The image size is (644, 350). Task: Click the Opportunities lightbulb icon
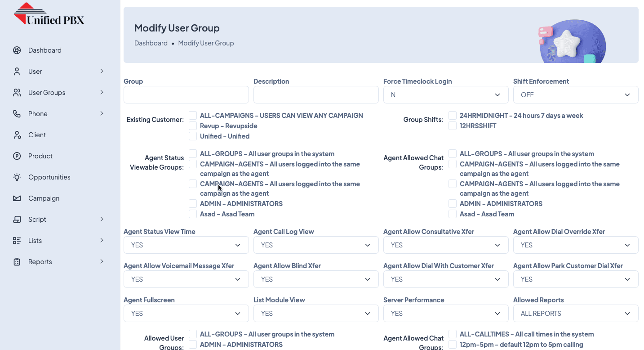[x=17, y=177]
